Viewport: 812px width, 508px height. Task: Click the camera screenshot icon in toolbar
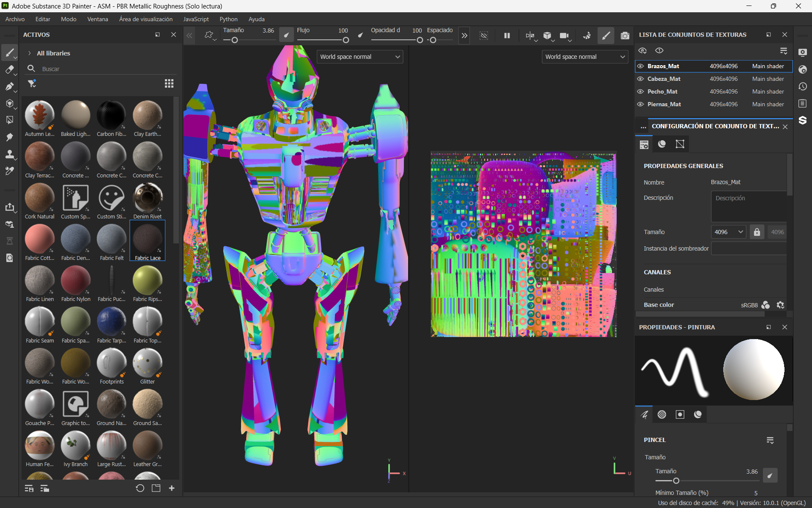(625, 36)
